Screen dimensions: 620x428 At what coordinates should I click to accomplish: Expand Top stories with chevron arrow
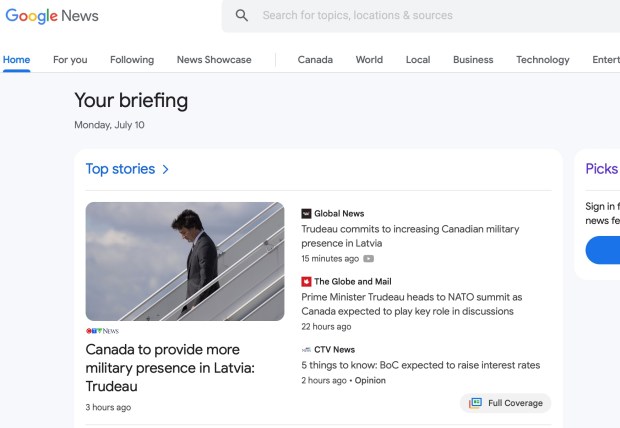tap(166, 169)
